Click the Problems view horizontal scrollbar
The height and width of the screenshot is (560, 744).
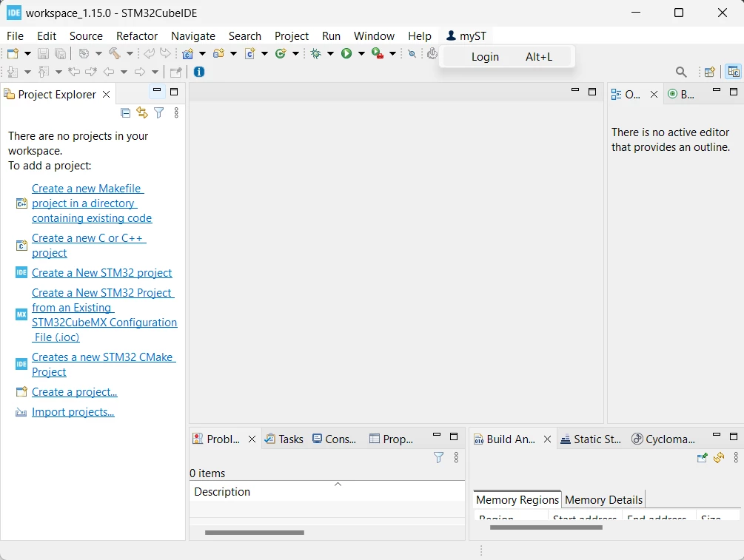click(x=255, y=533)
